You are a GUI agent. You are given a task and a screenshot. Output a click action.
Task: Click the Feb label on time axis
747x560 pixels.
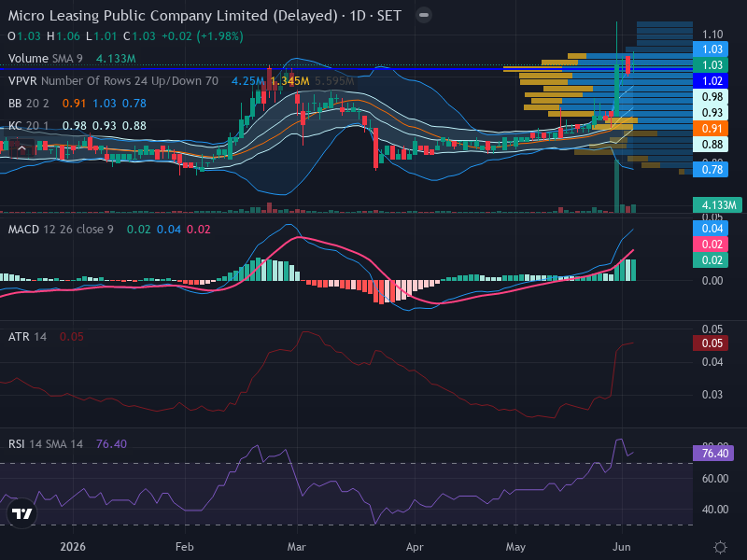pyautogui.click(x=184, y=547)
